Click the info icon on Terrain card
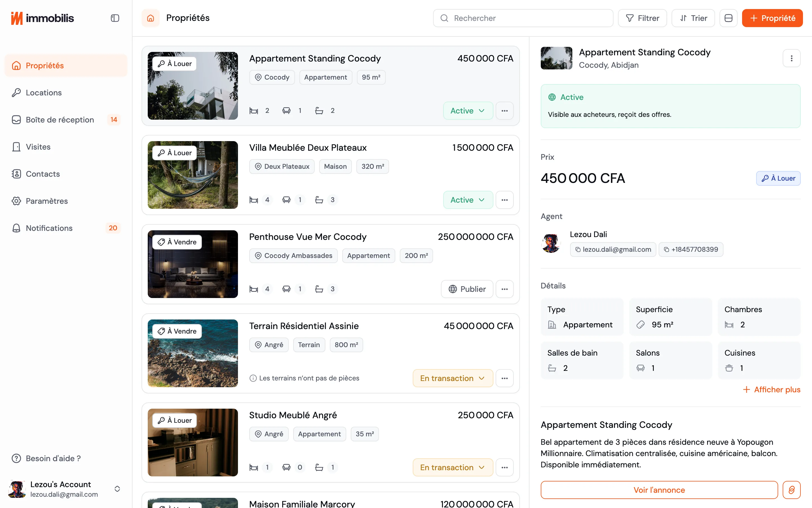The width and height of the screenshot is (812, 508). tap(253, 378)
